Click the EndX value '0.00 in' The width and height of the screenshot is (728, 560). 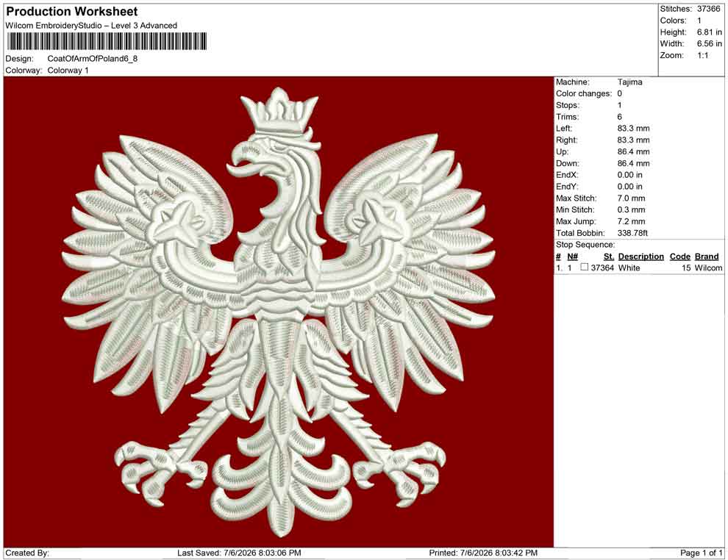[x=629, y=175]
